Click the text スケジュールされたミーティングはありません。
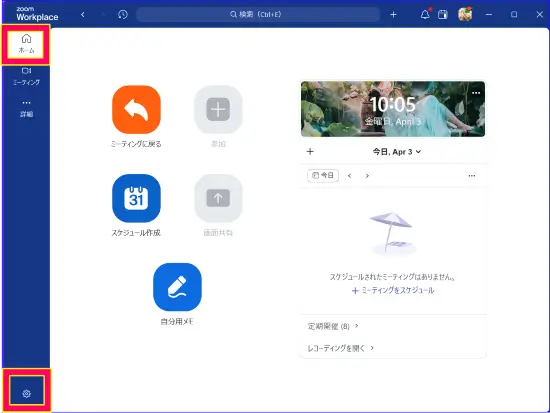This screenshot has width=550, height=413. (x=393, y=277)
